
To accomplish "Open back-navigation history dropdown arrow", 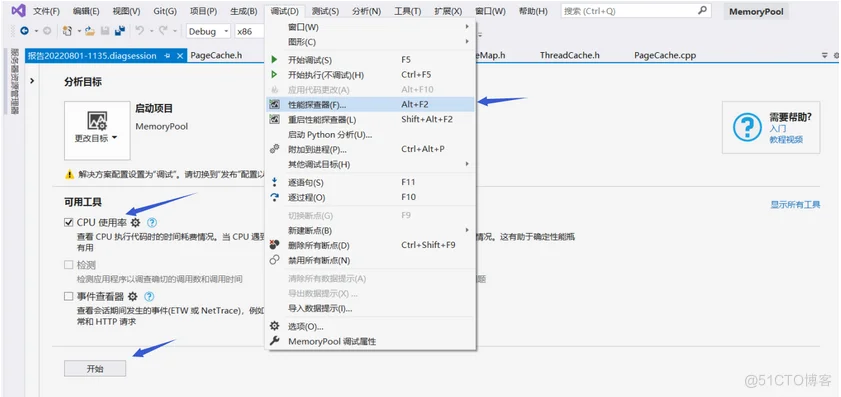I will click(x=36, y=31).
